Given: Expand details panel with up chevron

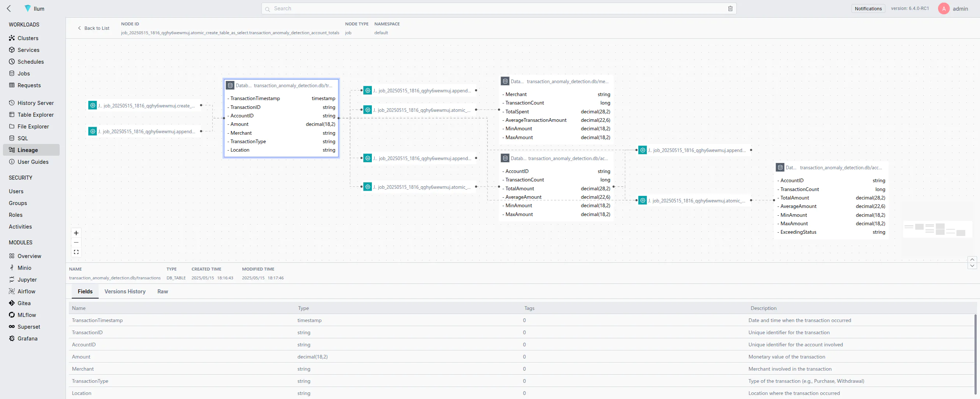Looking at the screenshot, I should 972,259.
